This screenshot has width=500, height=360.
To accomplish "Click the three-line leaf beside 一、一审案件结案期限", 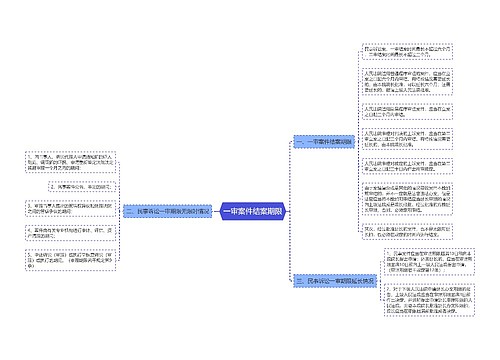I will click(x=407, y=139).
